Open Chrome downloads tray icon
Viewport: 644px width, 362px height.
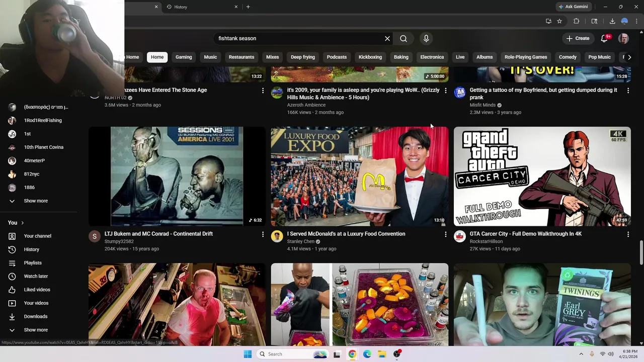click(612, 21)
